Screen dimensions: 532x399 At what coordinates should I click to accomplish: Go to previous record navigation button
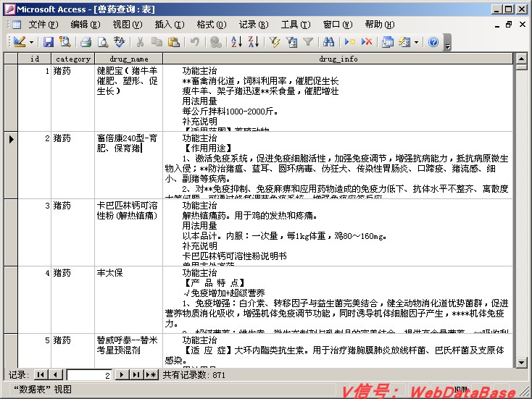click(56, 375)
